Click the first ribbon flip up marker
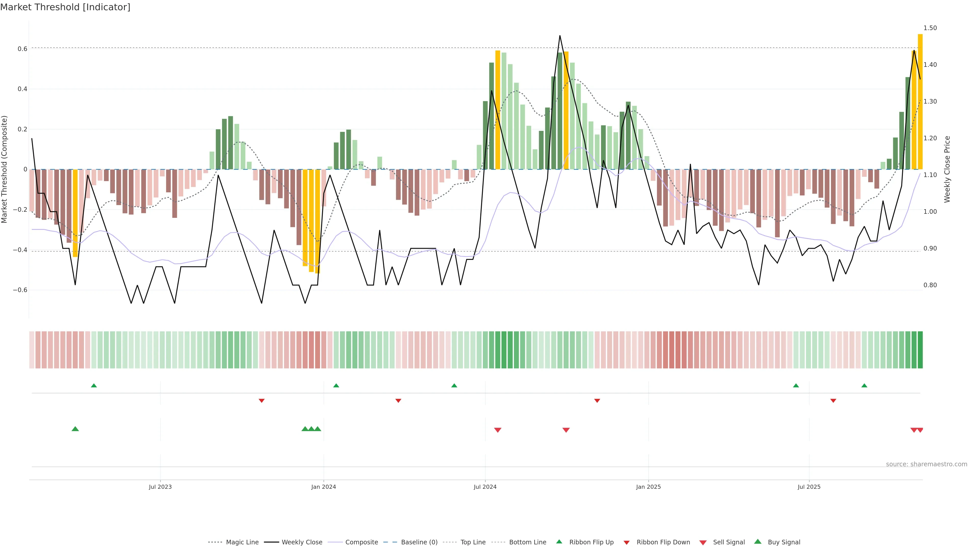 pos(94,386)
